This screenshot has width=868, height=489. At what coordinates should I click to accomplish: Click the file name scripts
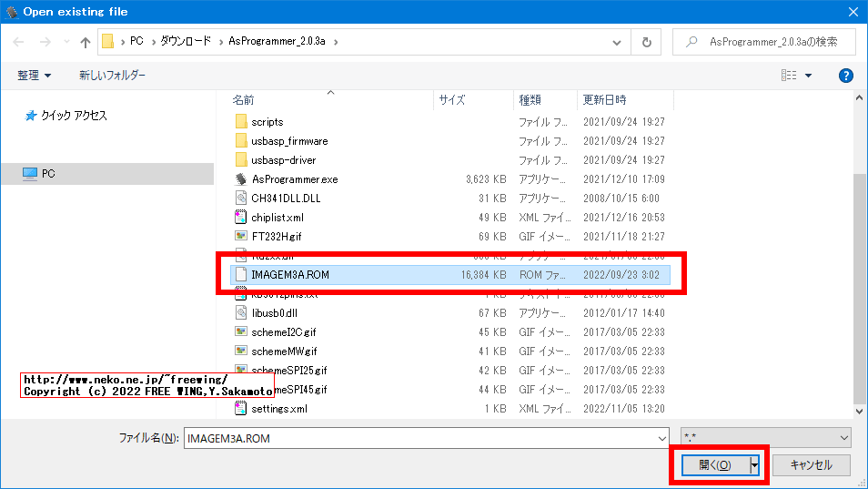click(267, 122)
